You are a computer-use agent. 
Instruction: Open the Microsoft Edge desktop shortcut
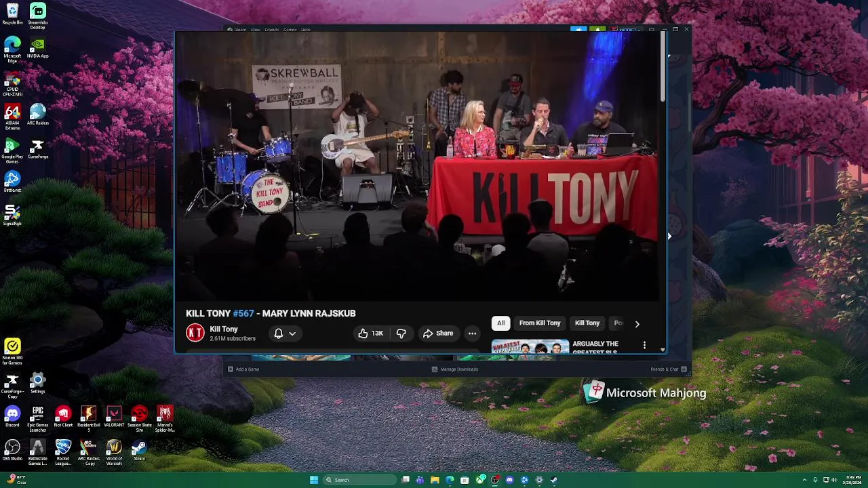click(x=12, y=49)
